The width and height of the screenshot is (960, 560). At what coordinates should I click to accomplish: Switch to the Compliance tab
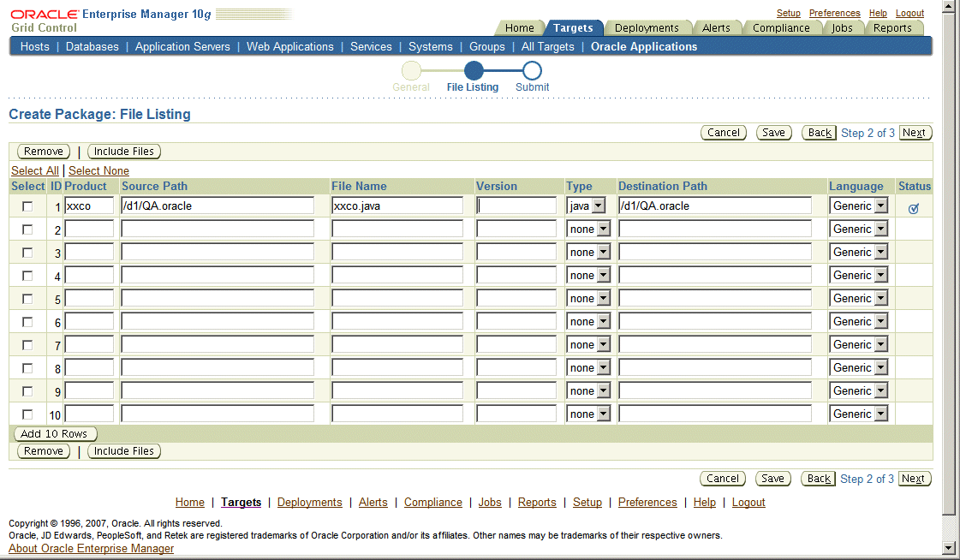pos(781,28)
